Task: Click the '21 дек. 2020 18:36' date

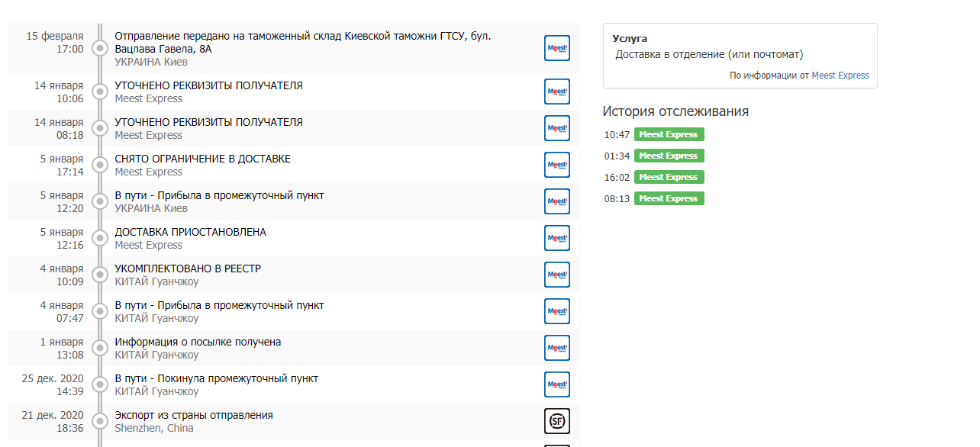Action: click(x=53, y=421)
